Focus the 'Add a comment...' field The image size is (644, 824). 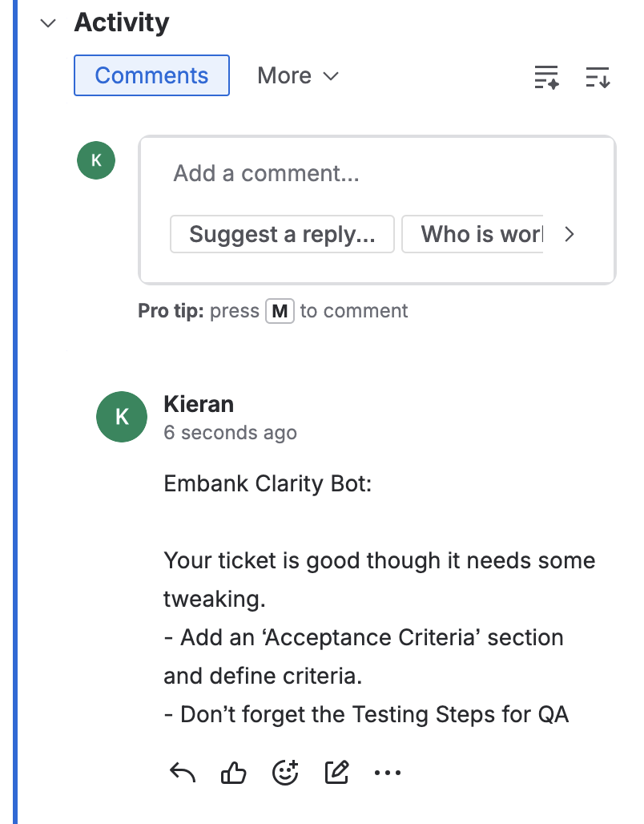pos(376,173)
